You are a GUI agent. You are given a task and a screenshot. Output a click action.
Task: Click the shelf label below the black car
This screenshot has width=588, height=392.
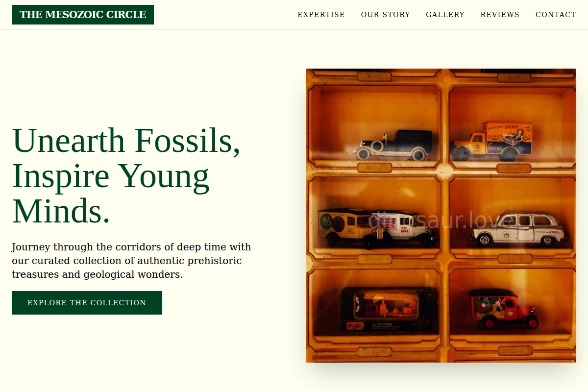click(374, 168)
